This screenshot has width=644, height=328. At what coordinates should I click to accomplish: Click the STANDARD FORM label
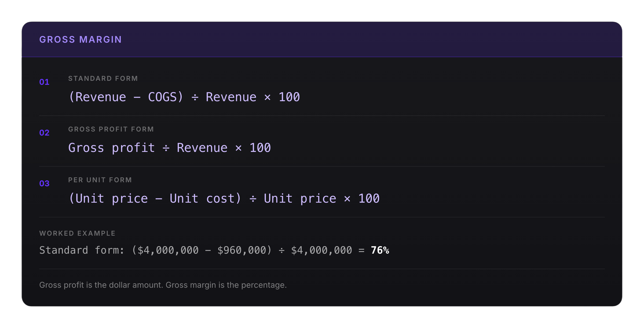pyautogui.click(x=103, y=78)
